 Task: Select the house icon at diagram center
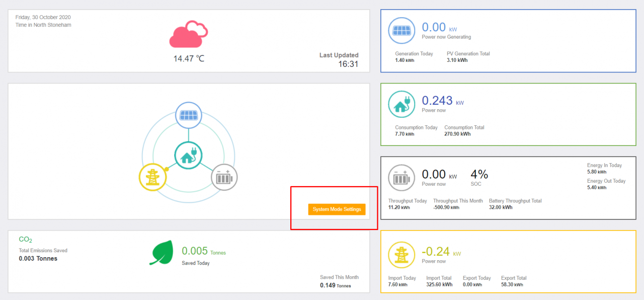pos(188,155)
